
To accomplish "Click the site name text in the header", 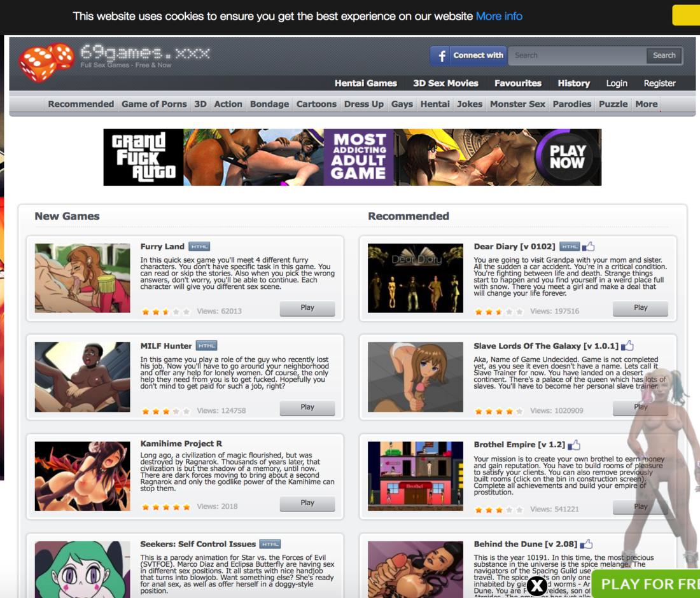I will (145, 53).
